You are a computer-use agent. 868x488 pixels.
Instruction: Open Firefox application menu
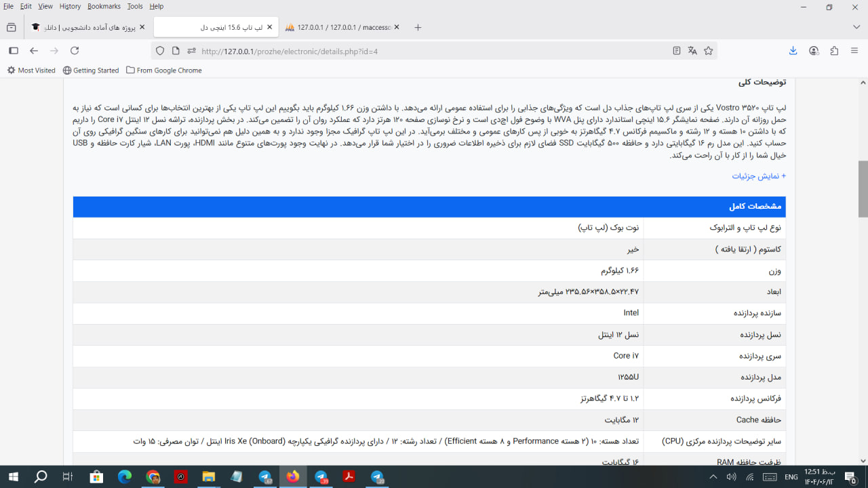pyautogui.click(x=854, y=51)
